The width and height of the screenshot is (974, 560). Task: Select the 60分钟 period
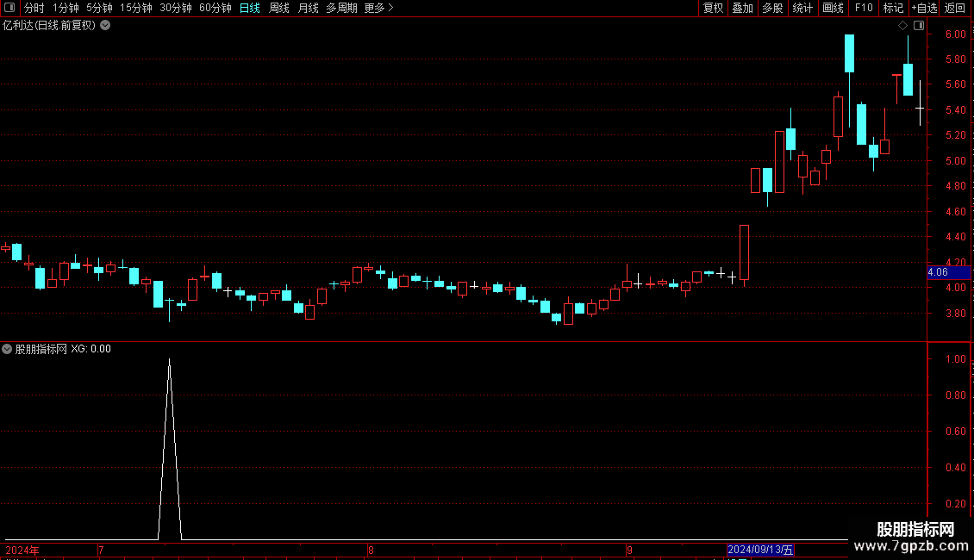click(x=215, y=8)
